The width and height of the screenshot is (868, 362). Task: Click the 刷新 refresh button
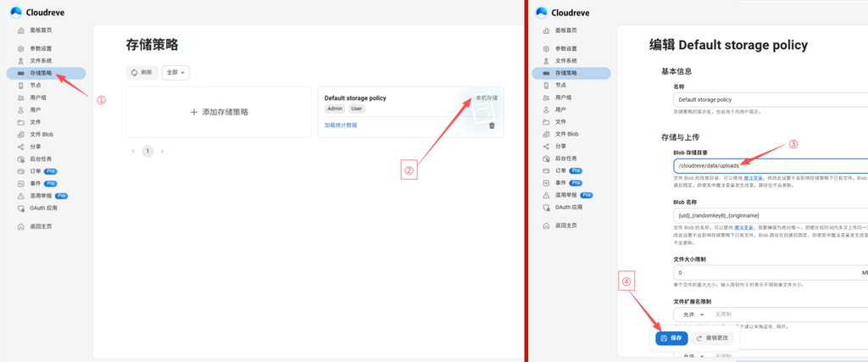tap(142, 73)
